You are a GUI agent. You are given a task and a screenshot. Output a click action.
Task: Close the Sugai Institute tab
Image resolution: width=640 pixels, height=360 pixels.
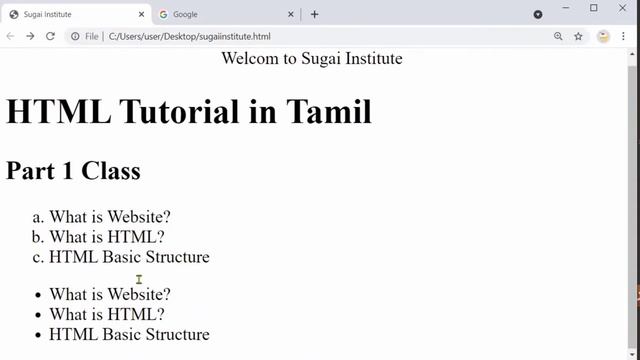(141, 14)
